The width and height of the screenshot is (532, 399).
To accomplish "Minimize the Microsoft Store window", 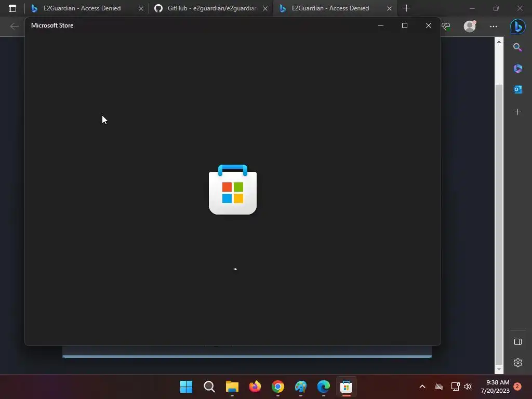I will click(x=381, y=25).
